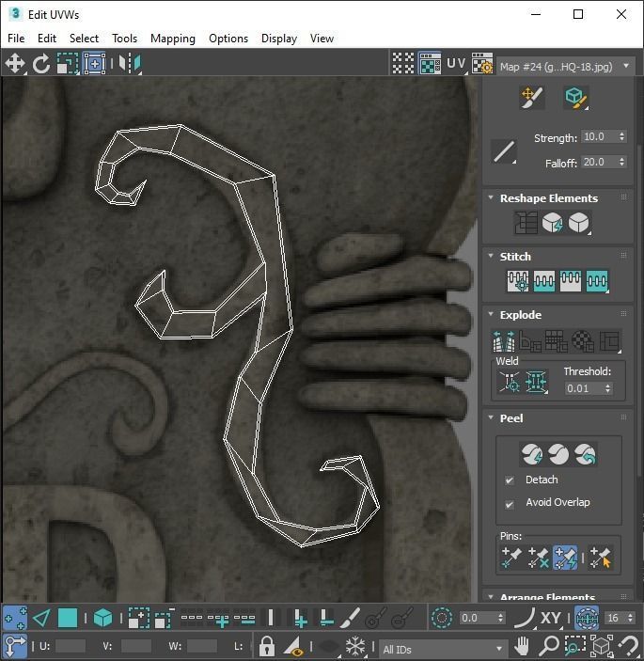Screen dimensions: 644x661
Task: Click the UV coordinate mode button
Action: 456,64
